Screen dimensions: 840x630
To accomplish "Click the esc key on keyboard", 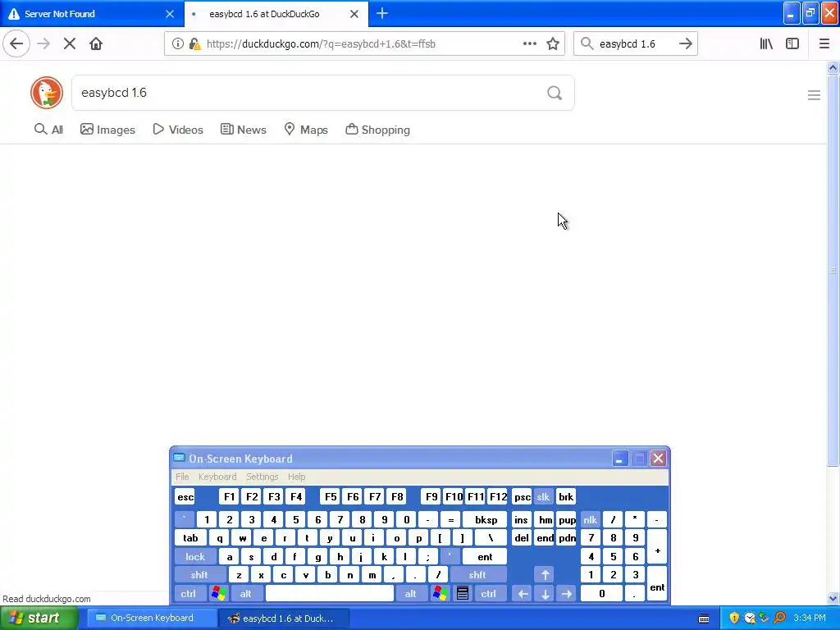I will tap(185, 497).
